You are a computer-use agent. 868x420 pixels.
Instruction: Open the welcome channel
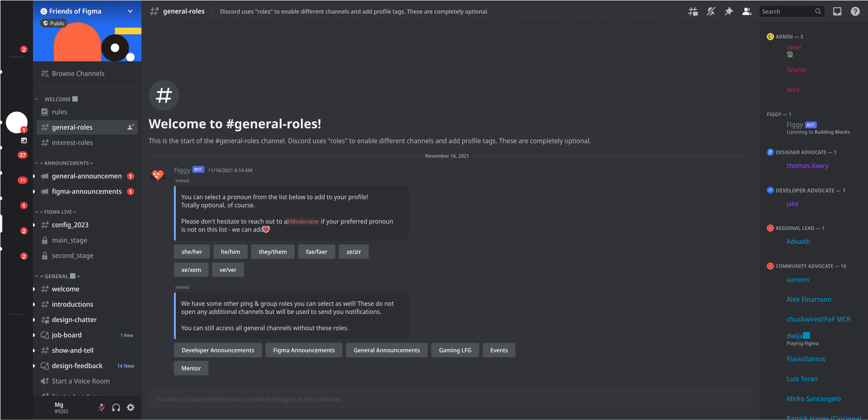click(x=87, y=289)
